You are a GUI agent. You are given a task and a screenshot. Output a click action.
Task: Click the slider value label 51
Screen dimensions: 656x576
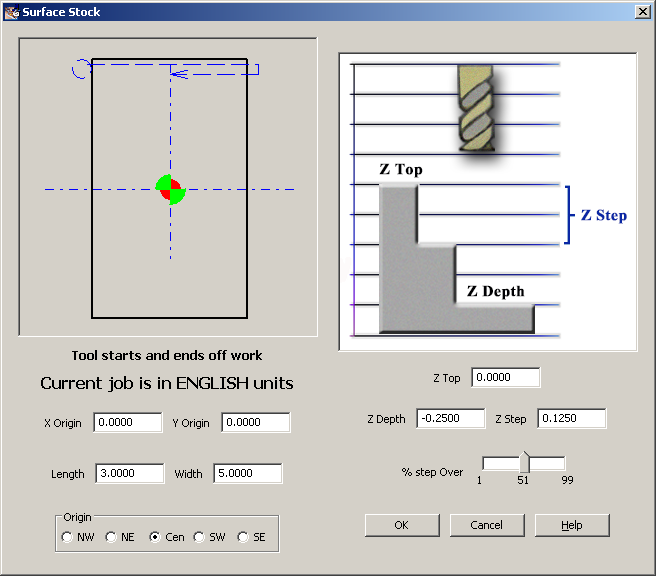coord(523,480)
